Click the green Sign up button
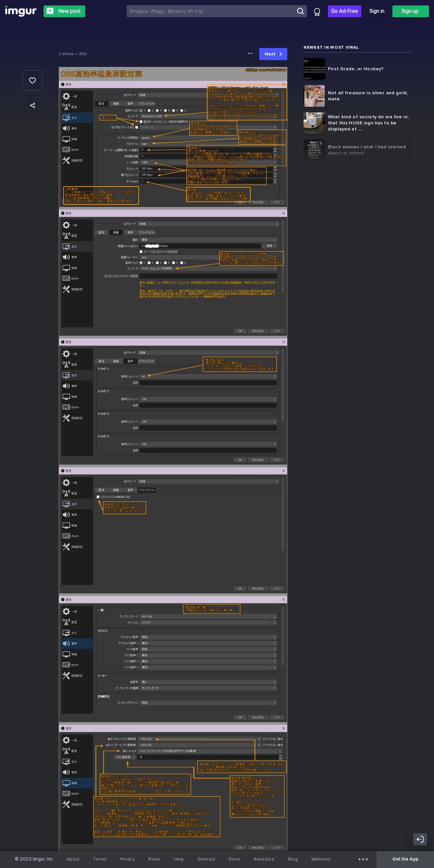Screen dimensions: 434x868 [410, 11]
